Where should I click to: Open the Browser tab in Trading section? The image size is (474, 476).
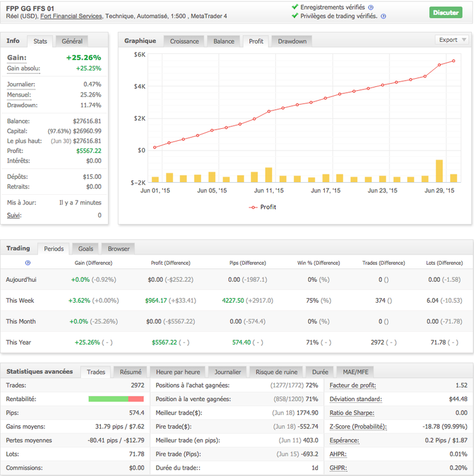(x=119, y=249)
